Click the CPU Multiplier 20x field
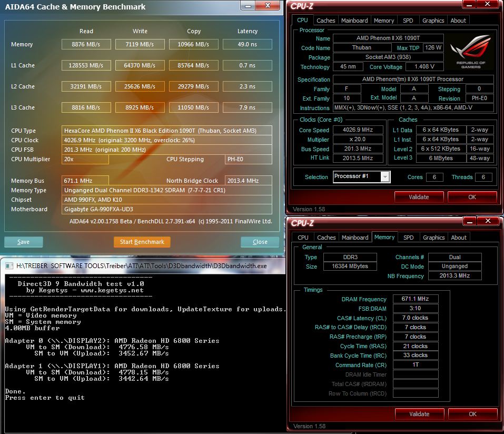The image size is (504, 434). (x=85, y=159)
